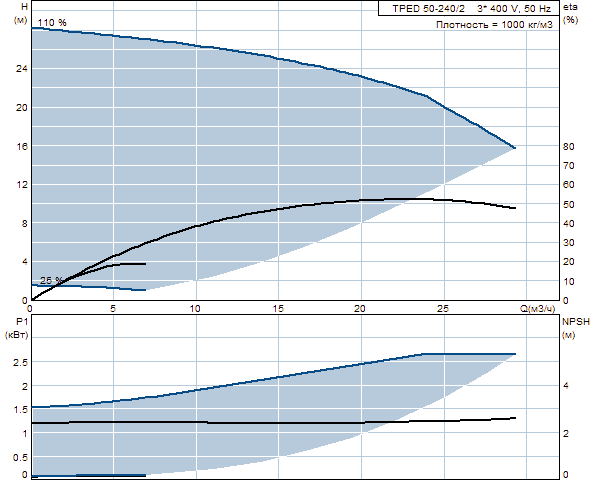
Task: Click the H (м) axis label
Action: (21, 13)
